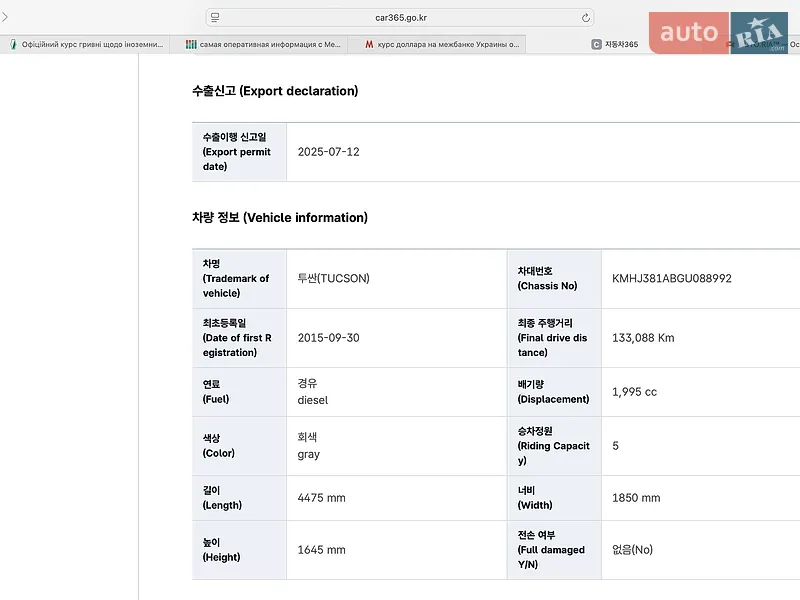Image resolution: width=800 pixels, height=600 pixels.
Task: Switch to the 'самая оперативная информация' tab
Action: (259, 44)
